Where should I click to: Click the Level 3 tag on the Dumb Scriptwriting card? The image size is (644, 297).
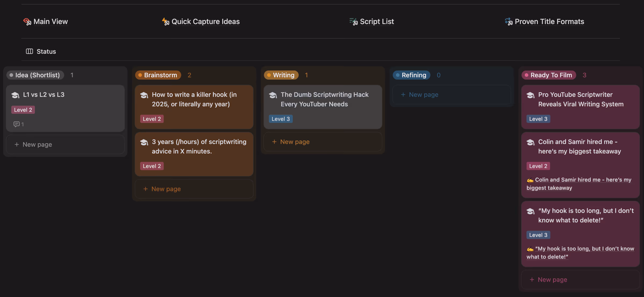pos(280,119)
